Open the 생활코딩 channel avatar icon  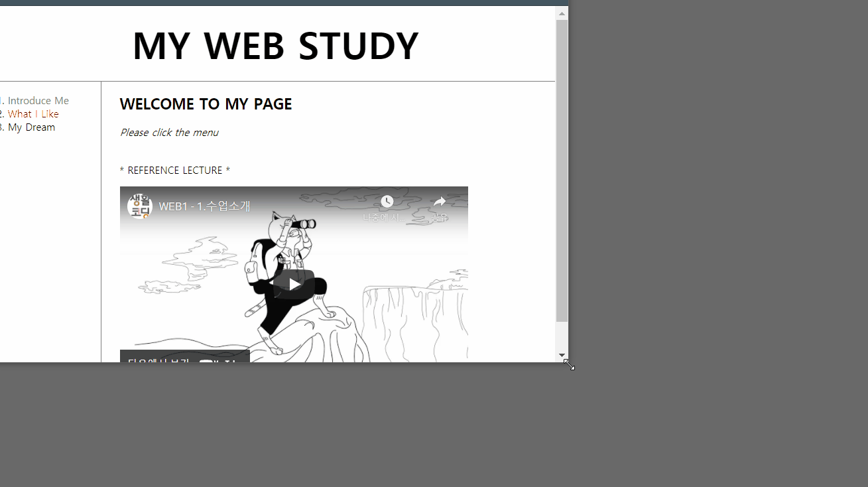coord(140,206)
